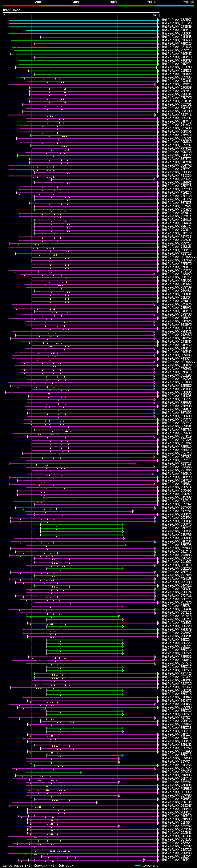Screen dimensions: 197x868
Task: Click the UniRef100_A7NTV5 label
Action: point(177,98)
